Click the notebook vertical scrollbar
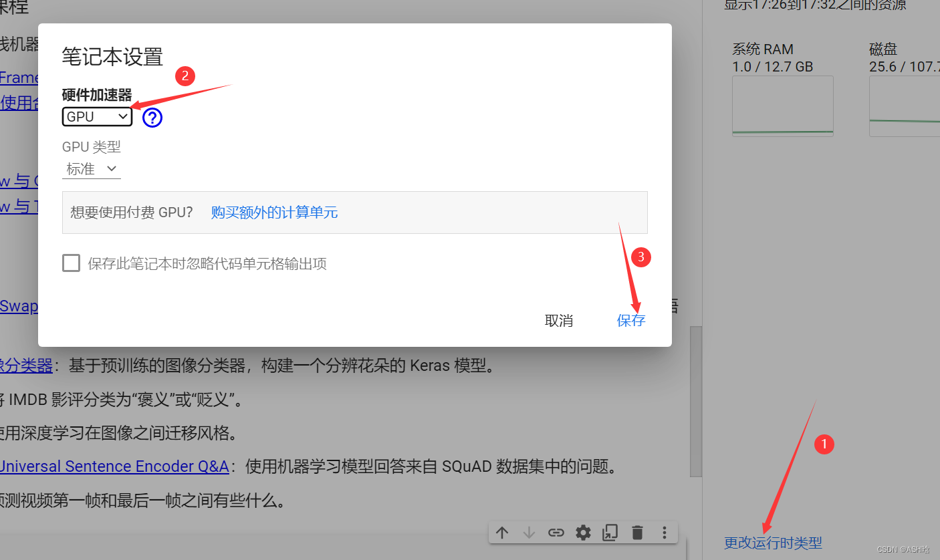 [696, 401]
